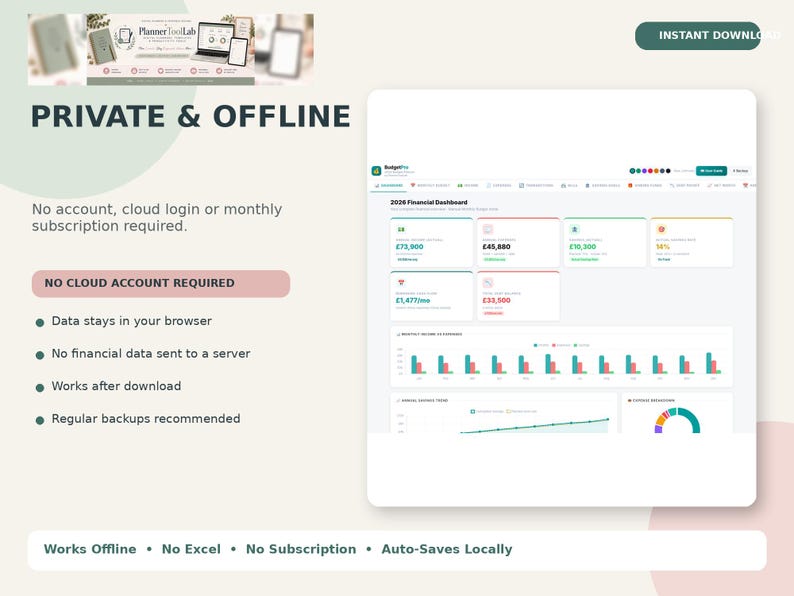Viewport: 794px width, 596px height.
Task: Click the expense breakdown donut chart
Action: click(x=677, y=421)
